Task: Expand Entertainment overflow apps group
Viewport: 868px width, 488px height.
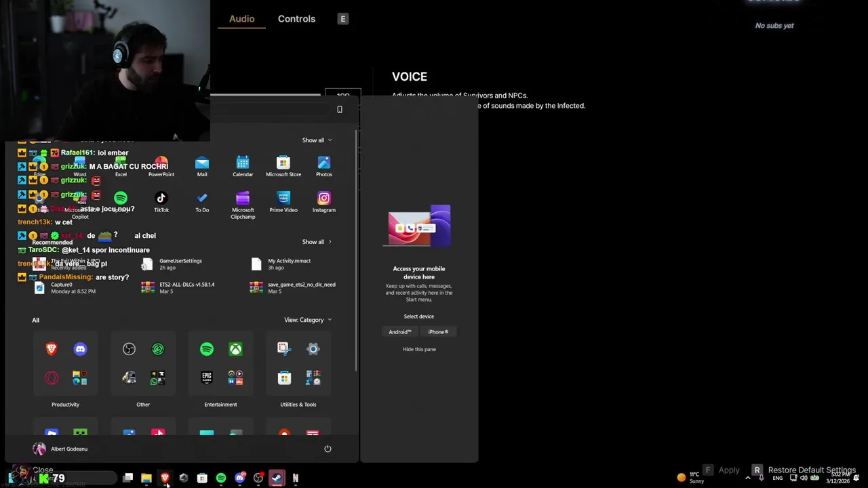Action: coord(235,378)
